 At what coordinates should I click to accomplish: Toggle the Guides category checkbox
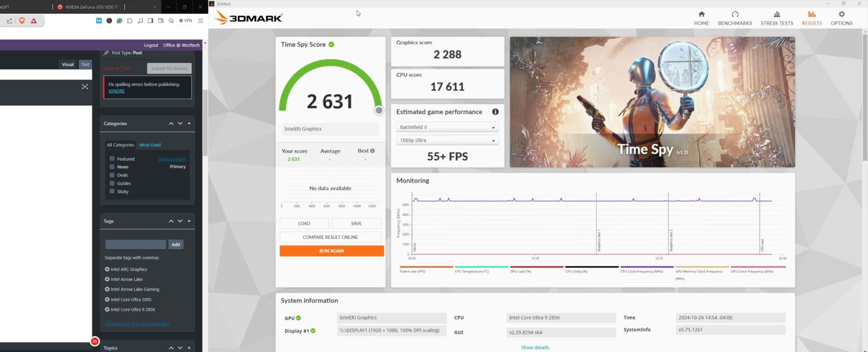112,183
